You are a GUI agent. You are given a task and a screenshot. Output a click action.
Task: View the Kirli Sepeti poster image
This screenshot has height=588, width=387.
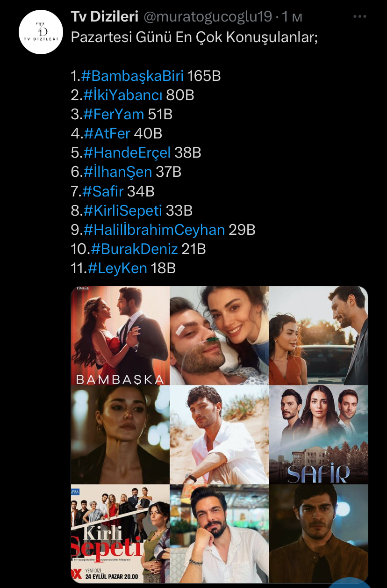pos(120,533)
